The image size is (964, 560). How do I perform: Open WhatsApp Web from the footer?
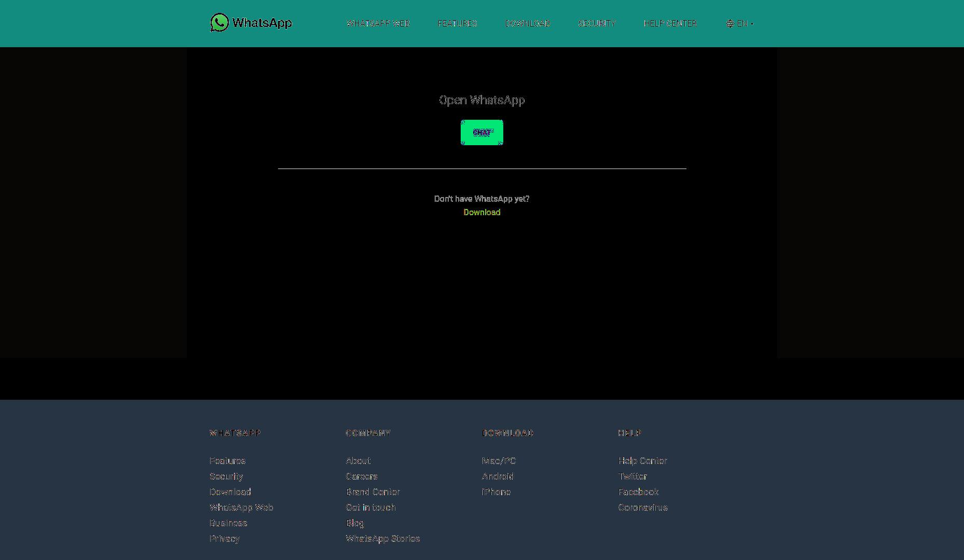click(x=241, y=508)
